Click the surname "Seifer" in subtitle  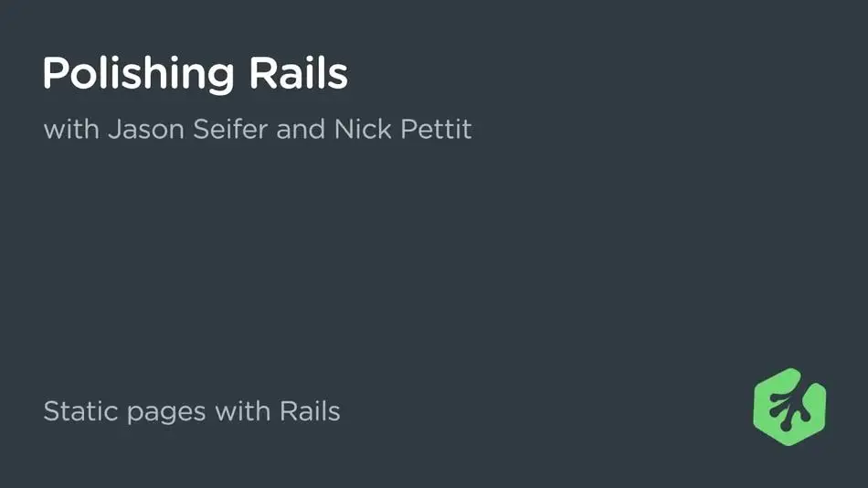230,129
